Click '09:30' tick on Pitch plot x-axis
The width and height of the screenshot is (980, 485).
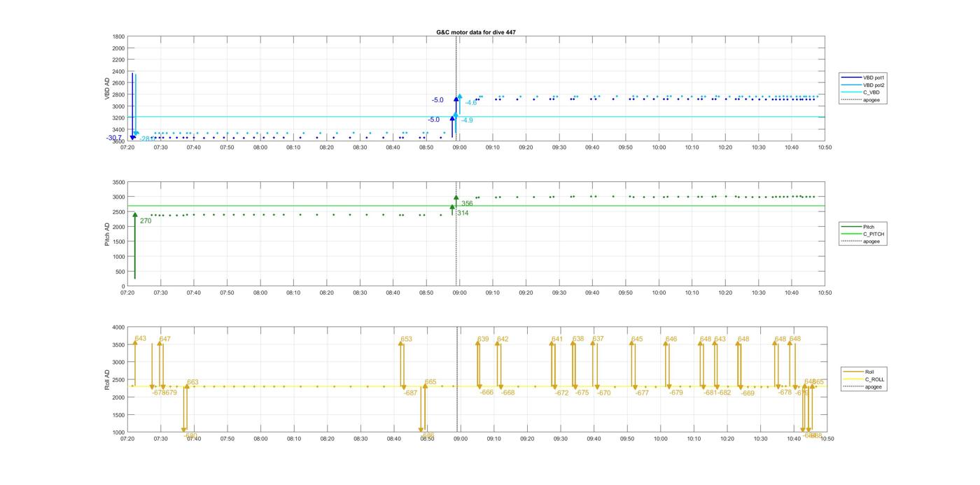559,293
